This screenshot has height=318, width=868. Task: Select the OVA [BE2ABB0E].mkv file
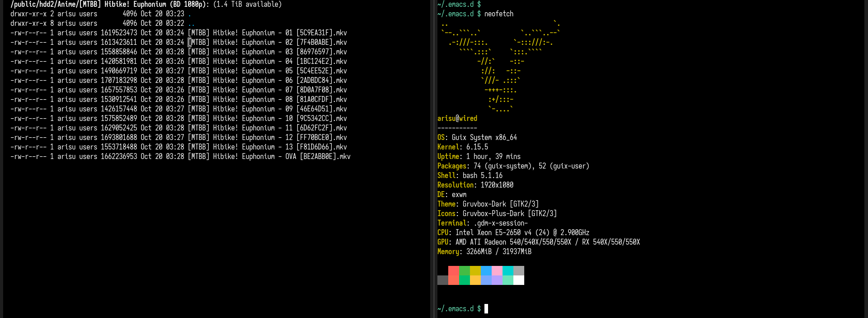click(x=269, y=156)
